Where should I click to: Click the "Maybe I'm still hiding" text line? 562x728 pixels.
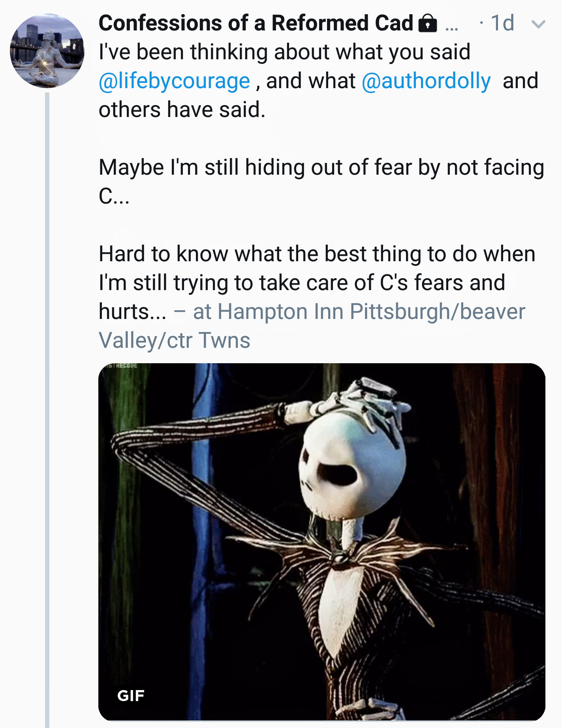tap(321, 167)
